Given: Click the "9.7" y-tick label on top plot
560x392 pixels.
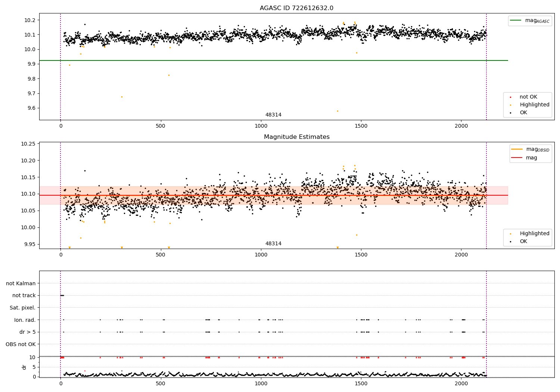Looking at the screenshot, I should [x=31, y=94].
